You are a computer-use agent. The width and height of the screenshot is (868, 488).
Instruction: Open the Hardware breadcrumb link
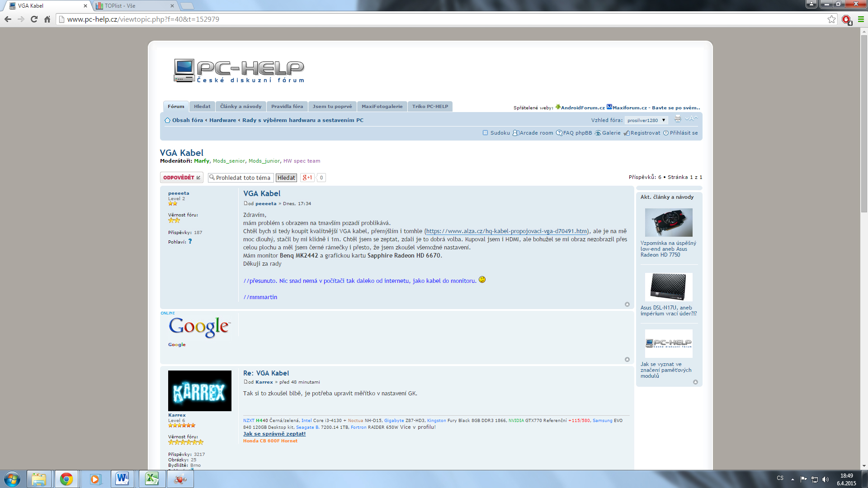point(222,120)
